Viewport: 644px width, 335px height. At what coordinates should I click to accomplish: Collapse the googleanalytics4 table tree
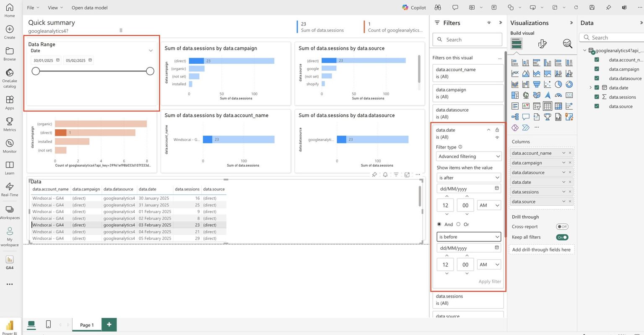pyautogui.click(x=584, y=50)
